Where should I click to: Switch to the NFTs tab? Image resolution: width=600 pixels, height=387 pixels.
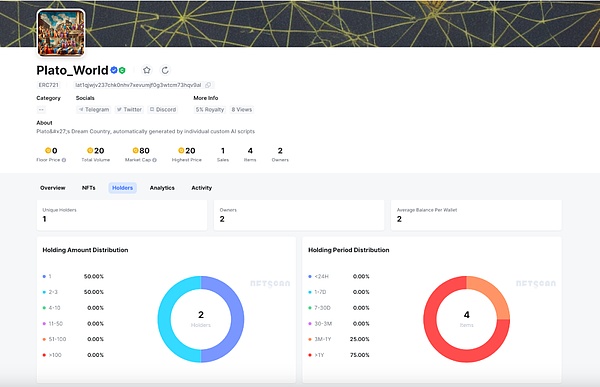point(88,188)
